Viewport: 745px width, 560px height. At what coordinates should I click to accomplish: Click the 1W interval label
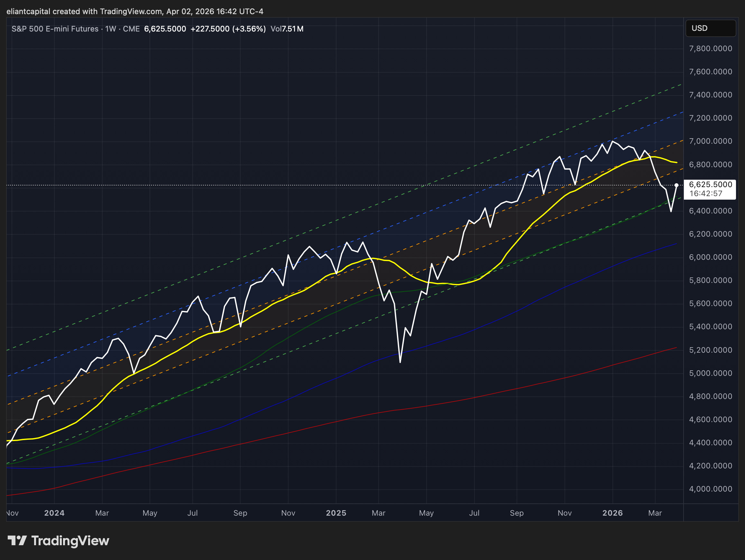pos(110,29)
